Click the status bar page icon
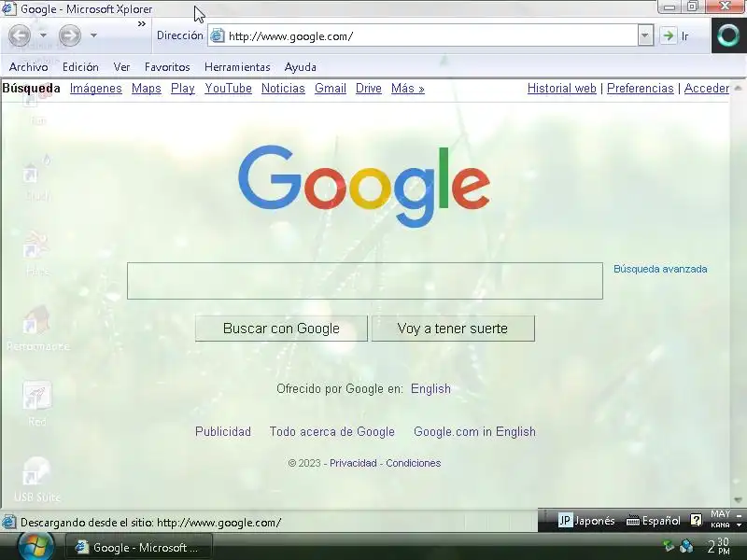The height and width of the screenshot is (560, 747). pyautogui.click(x=8, y=523)
